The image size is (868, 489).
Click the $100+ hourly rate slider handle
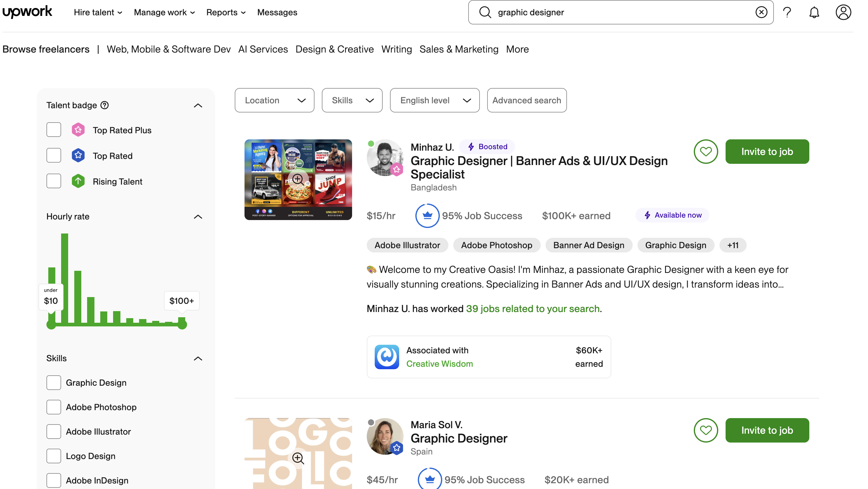click(x=182, y=325)
